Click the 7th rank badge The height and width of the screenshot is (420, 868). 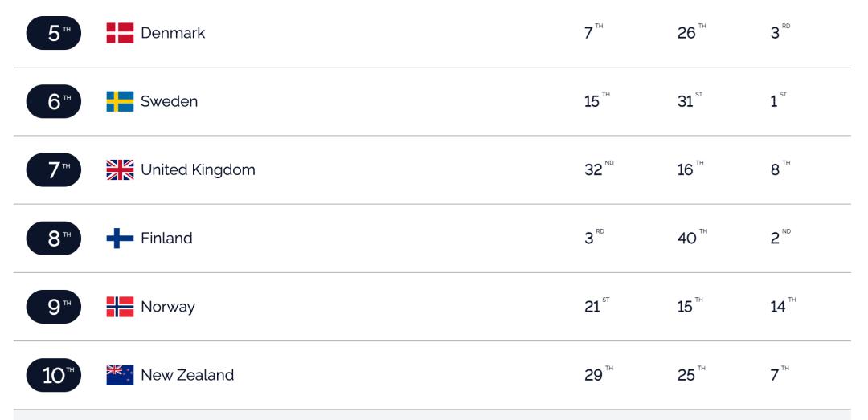[x=54, y=170]
